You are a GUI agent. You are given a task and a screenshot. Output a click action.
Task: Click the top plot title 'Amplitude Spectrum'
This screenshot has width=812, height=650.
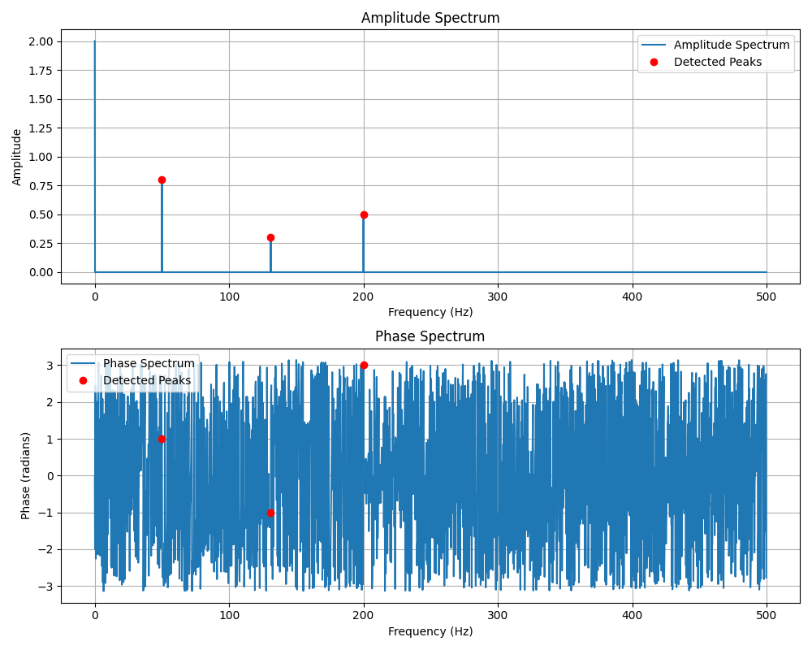tap(430, 18)
